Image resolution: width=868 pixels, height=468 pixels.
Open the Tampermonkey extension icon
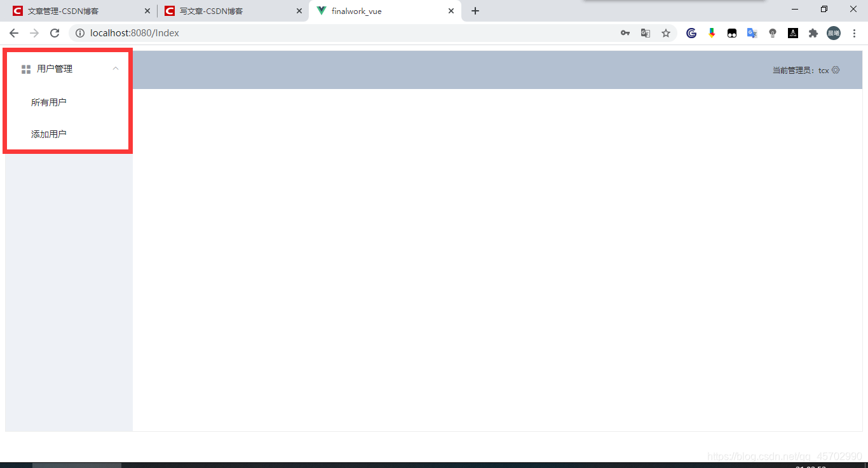pyautogui.click(x=732, y=33)
